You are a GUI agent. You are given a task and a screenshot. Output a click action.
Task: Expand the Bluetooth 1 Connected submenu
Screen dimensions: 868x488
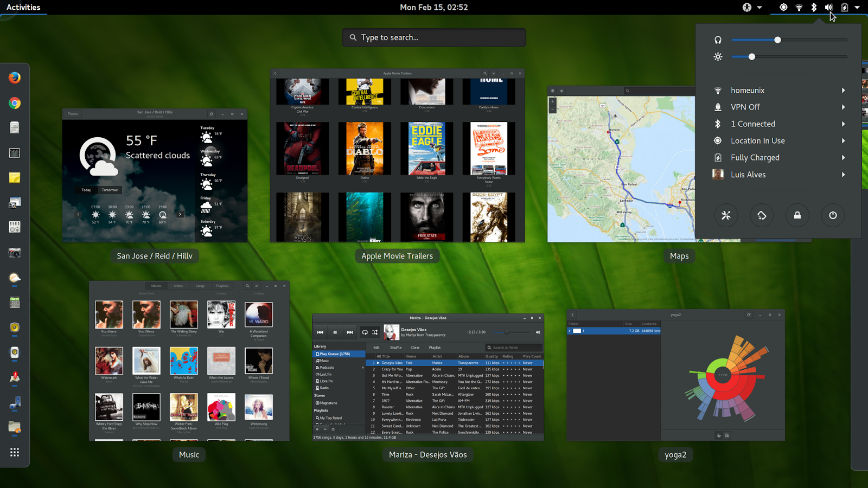click(843, 124)
